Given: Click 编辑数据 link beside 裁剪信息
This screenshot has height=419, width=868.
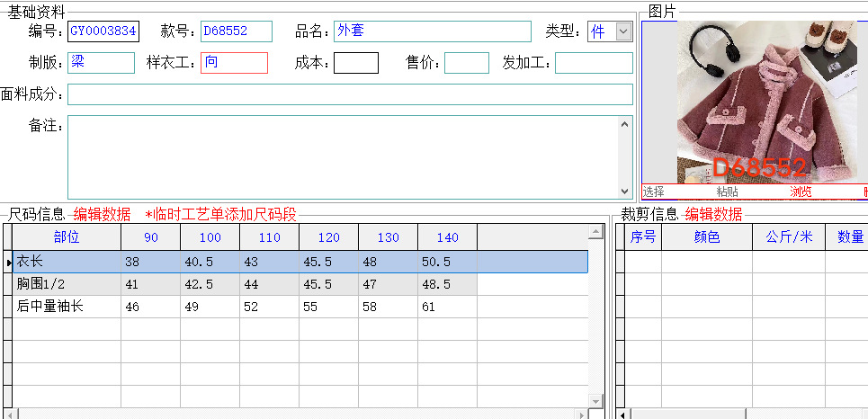Looking at the screenshot, I should click(x=713, y=214).
